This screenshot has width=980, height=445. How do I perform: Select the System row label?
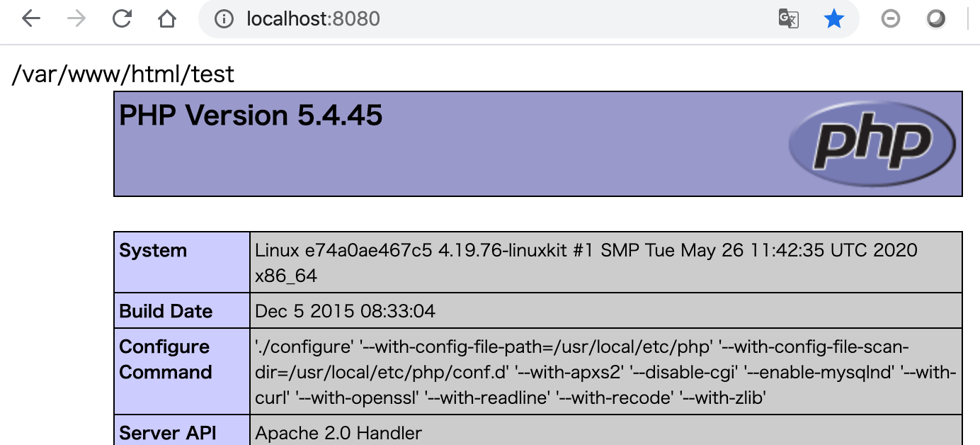[x=153, y=250]
